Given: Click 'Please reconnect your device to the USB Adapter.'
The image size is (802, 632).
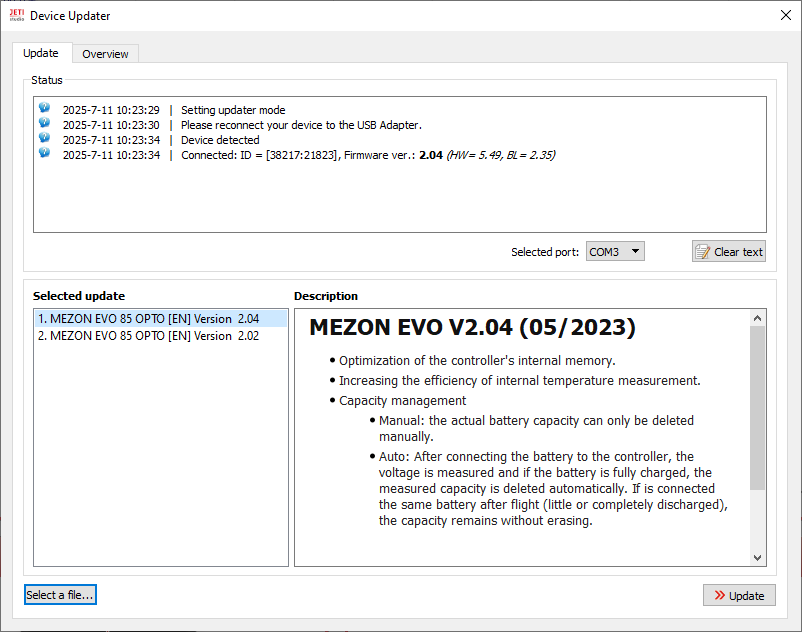Looking at the screenshot, I should pyautogui.click(x=301, y=125).
